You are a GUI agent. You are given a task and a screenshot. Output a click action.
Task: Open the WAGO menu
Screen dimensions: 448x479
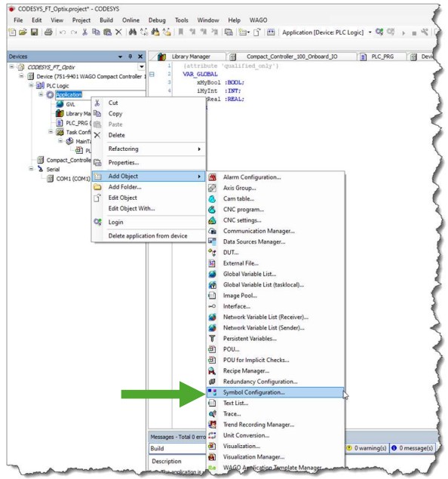click(259, 20)
